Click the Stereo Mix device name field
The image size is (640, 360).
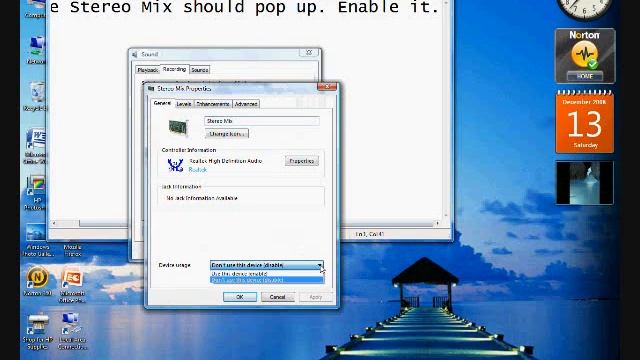(x=262, y=121)
